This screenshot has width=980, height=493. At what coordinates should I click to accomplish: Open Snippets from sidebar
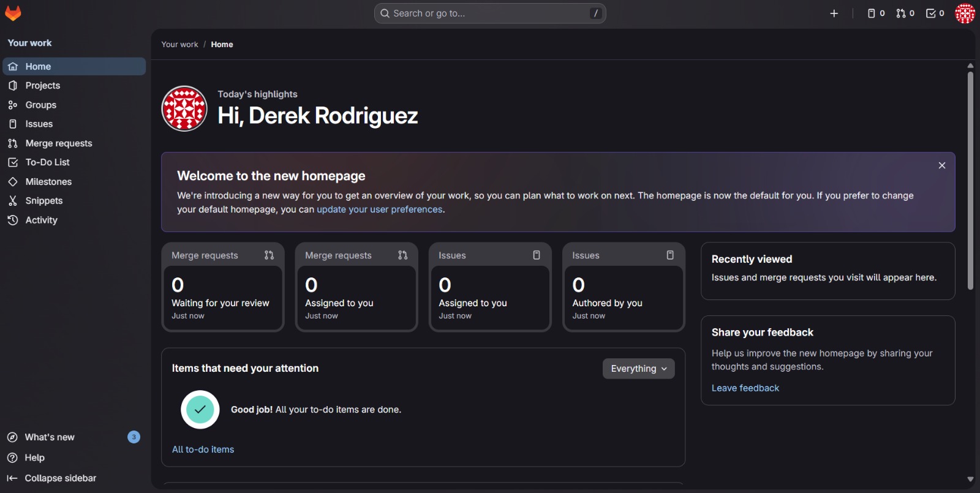tap(44, 201)
